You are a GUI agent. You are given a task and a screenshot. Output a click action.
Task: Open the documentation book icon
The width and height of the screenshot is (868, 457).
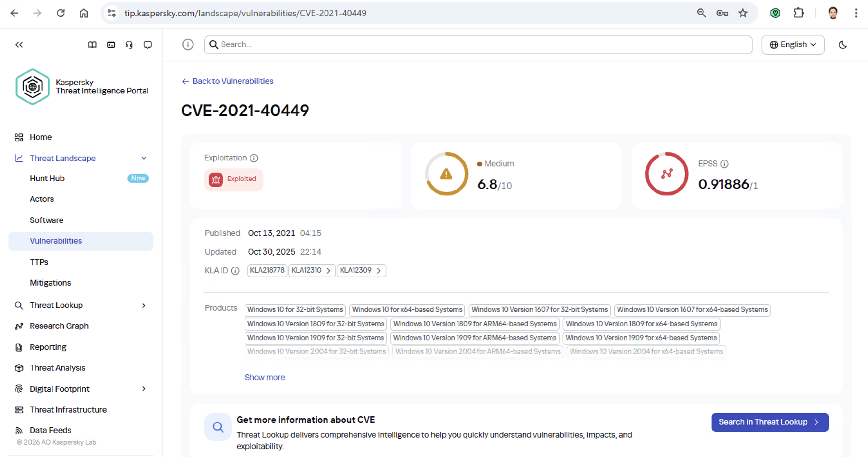(x=92, y=44)
